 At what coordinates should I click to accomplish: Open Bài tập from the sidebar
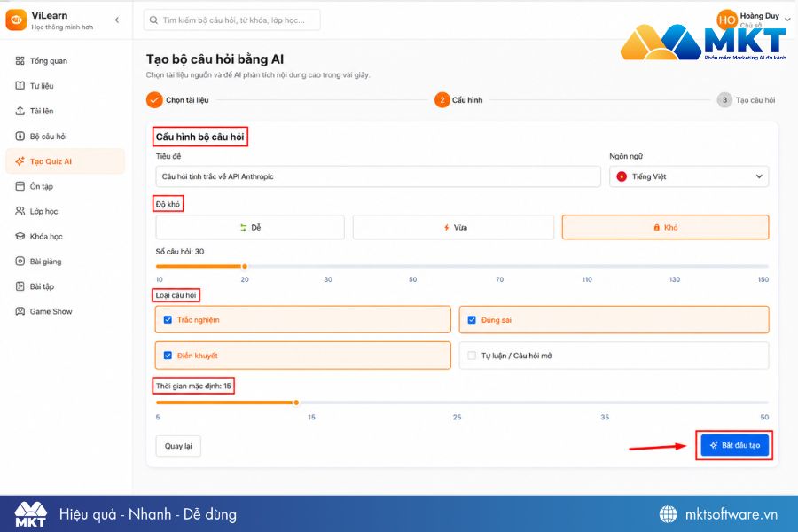pos(65,286)
